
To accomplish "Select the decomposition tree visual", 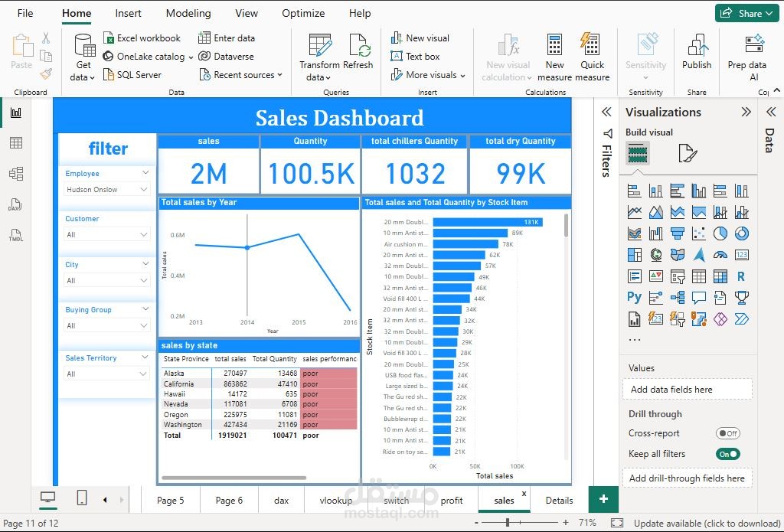I will tap(678, 298).
